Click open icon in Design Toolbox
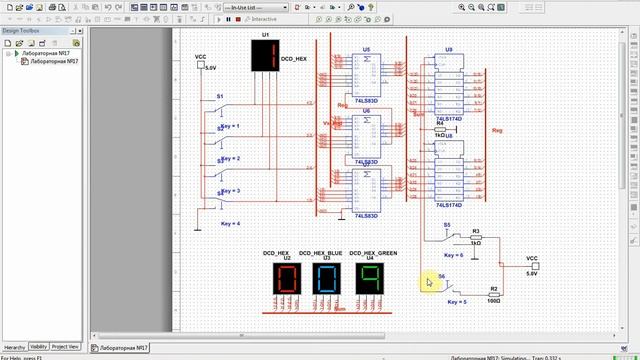 point(19,43)
